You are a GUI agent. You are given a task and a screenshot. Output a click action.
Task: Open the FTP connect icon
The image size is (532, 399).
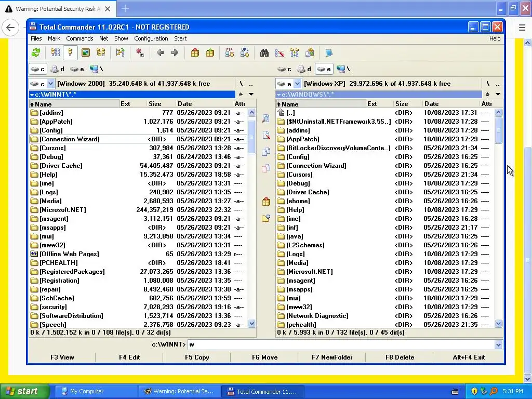(x=229, y=52)
